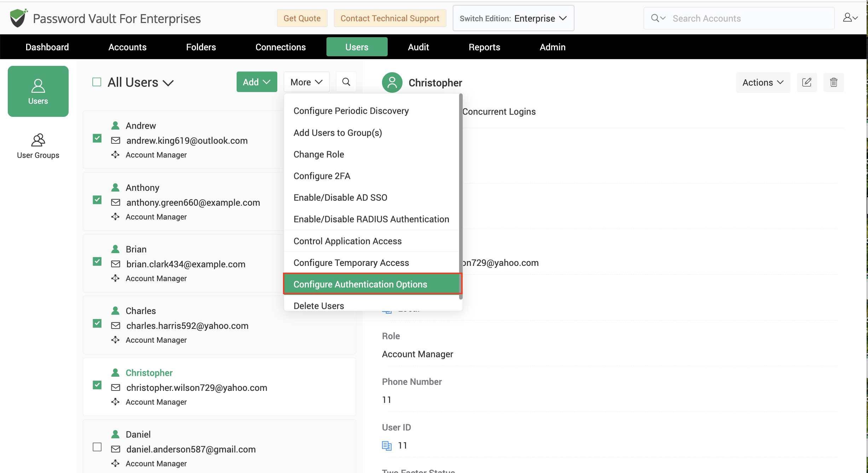Open the Add dropdown button
The width and height of the screenshot is (868, 473).
click(257, 82)
